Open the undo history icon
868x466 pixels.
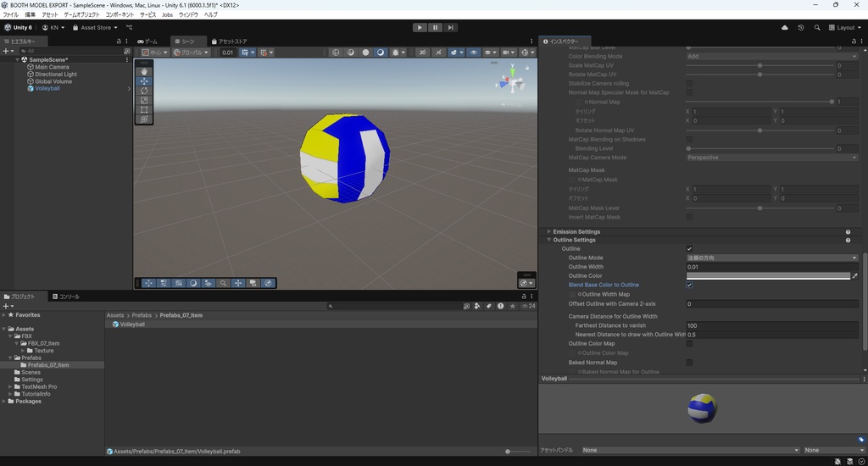[800, 27]
